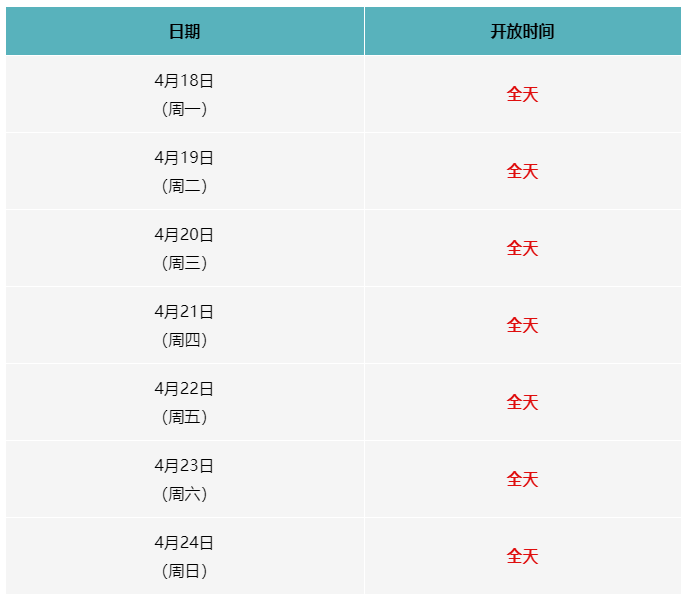Click the （周一） weekday label

click(x=184, y=109)
